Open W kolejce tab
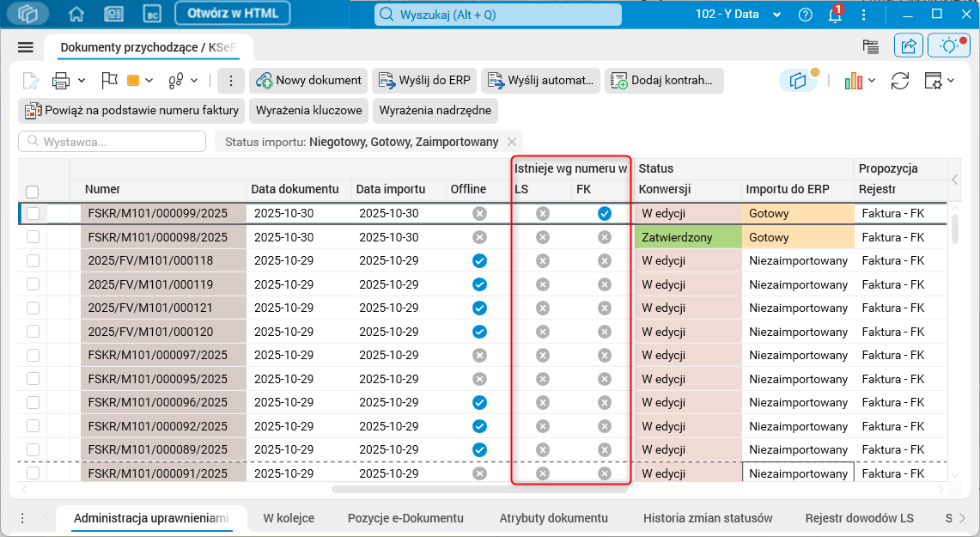The width and height of the screenshot is (980, 537). click(289, 518)
